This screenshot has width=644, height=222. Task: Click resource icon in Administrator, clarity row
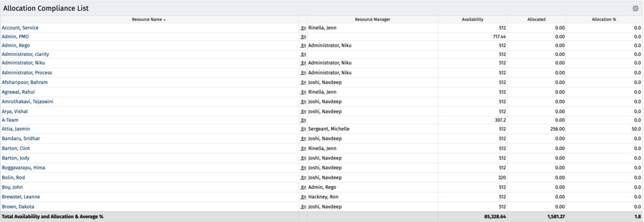pos(303,54)
